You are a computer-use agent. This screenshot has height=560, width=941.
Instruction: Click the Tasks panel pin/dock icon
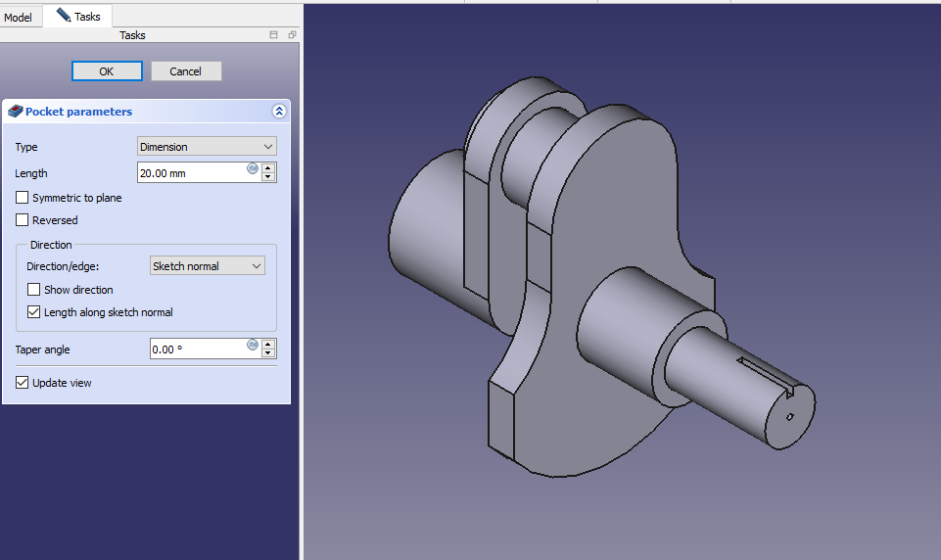[x=274, y=35]
